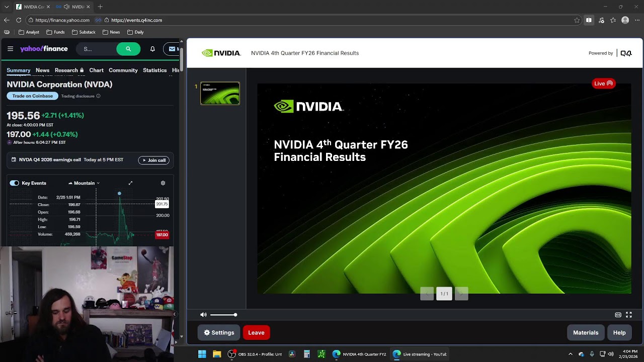
Task: Open the Materials panel
Action: (586, 332)
